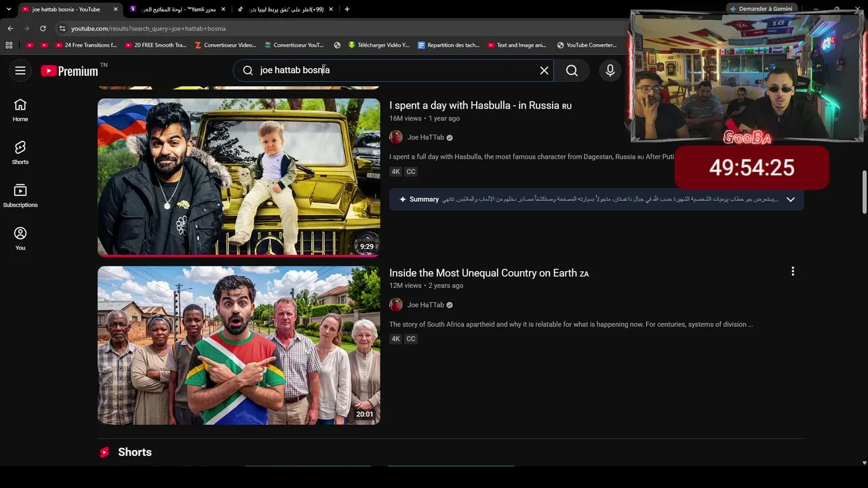Open the globe icon bookmark
This screenshot has width=868, height=488.
tap(337, 45)
